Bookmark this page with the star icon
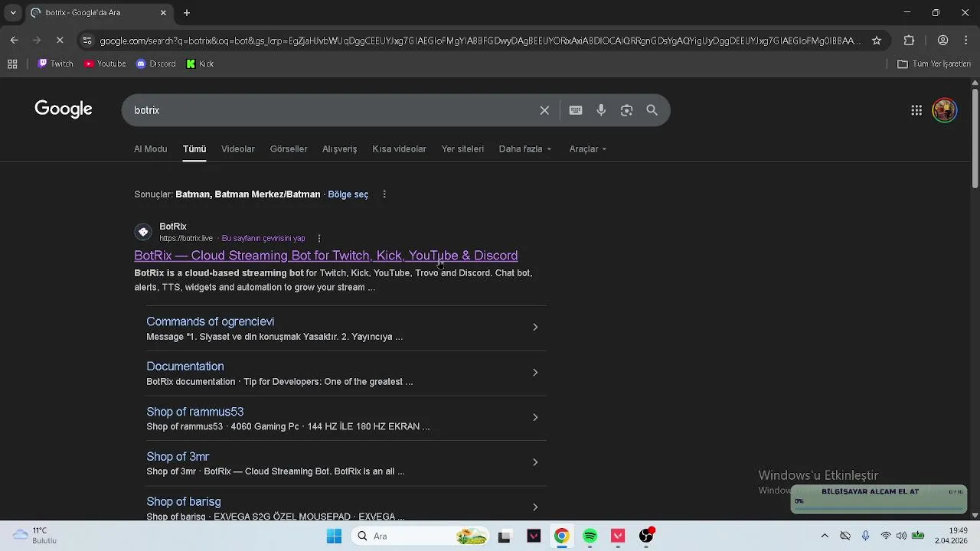Screen dimensions: 980x551 point(877,41)
